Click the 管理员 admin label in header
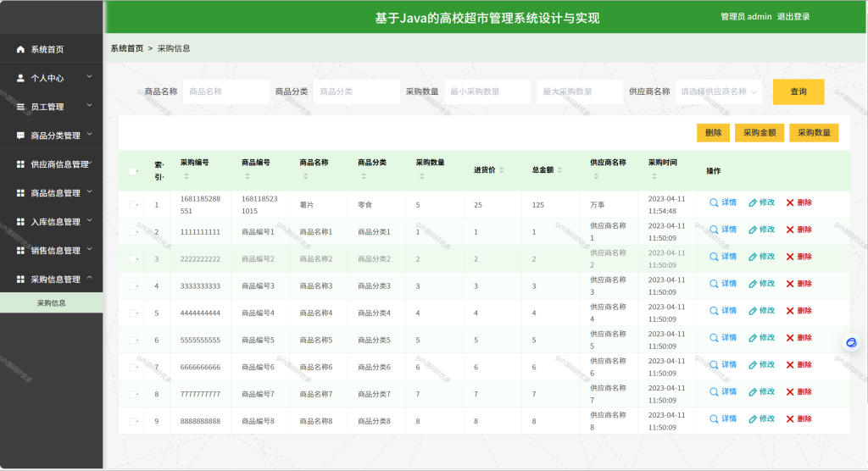 pos(746,17)
